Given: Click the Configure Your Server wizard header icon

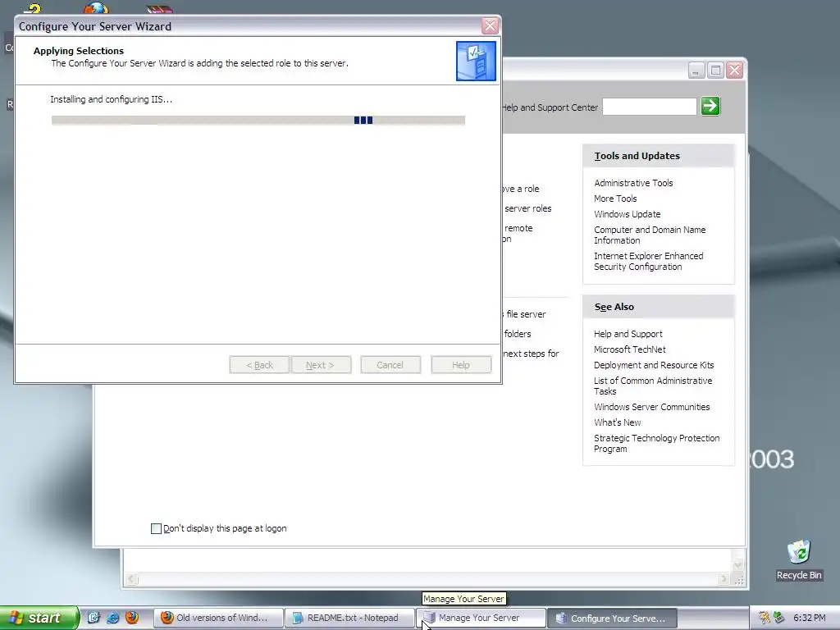Looking at the screenshot, I should pos(476,61).
